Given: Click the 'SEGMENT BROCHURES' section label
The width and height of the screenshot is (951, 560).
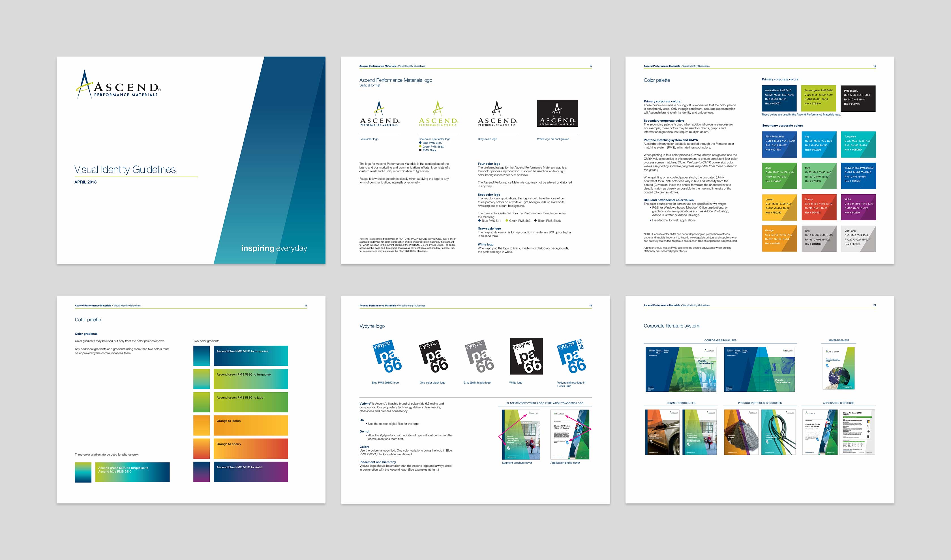Looking at the screenshot, I should click(681, 403).
